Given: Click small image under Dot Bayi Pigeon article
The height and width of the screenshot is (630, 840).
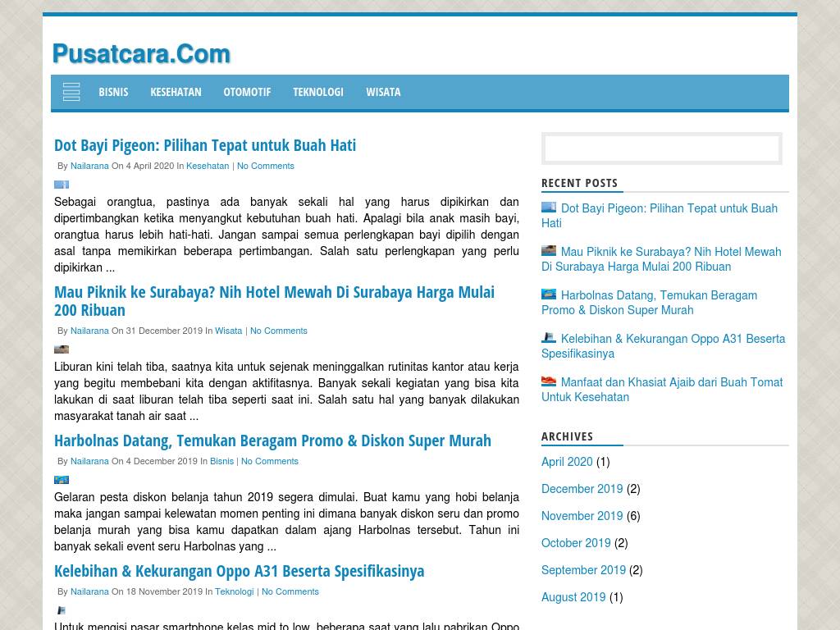Looking at the screenshot, I should tap(62, 185).
